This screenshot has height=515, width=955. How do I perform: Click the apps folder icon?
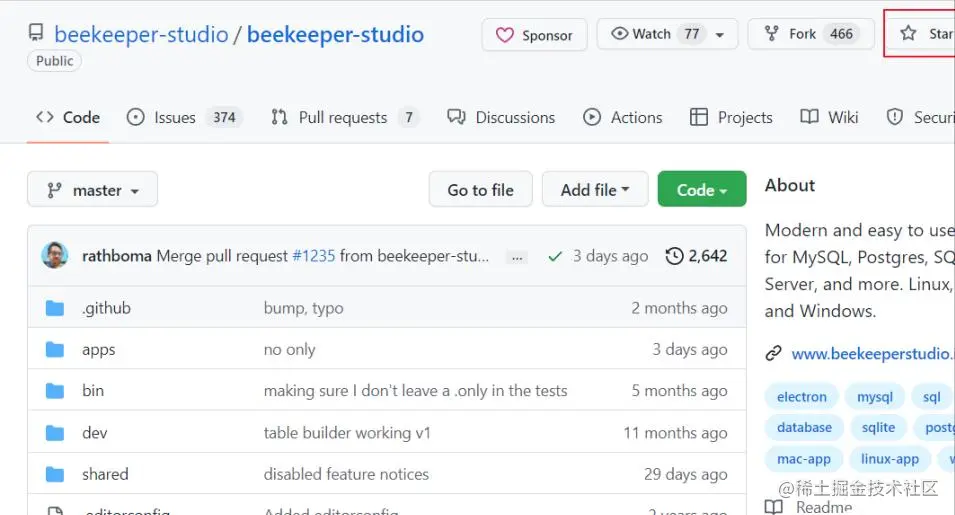pyautogui.click(x=55, y=350)
